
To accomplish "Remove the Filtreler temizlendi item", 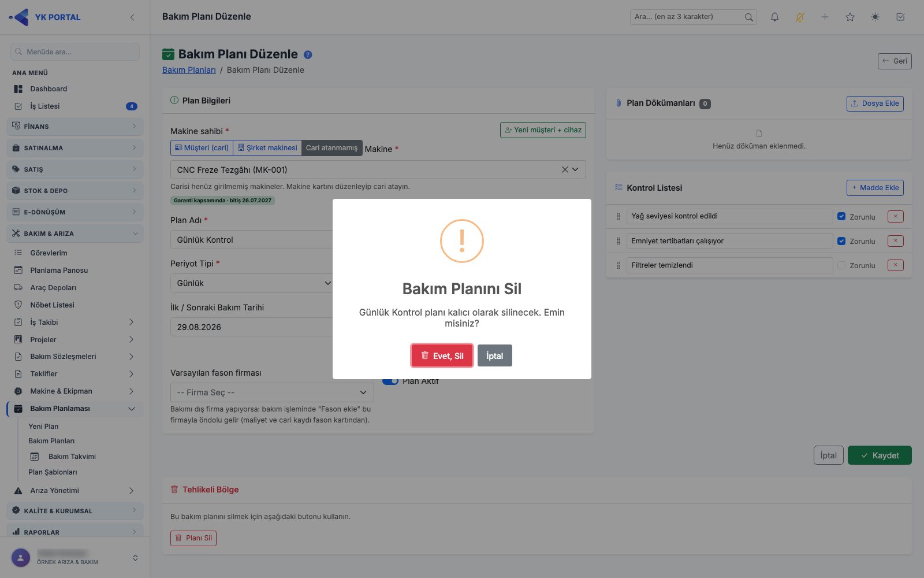I will [x=895, y=265].
